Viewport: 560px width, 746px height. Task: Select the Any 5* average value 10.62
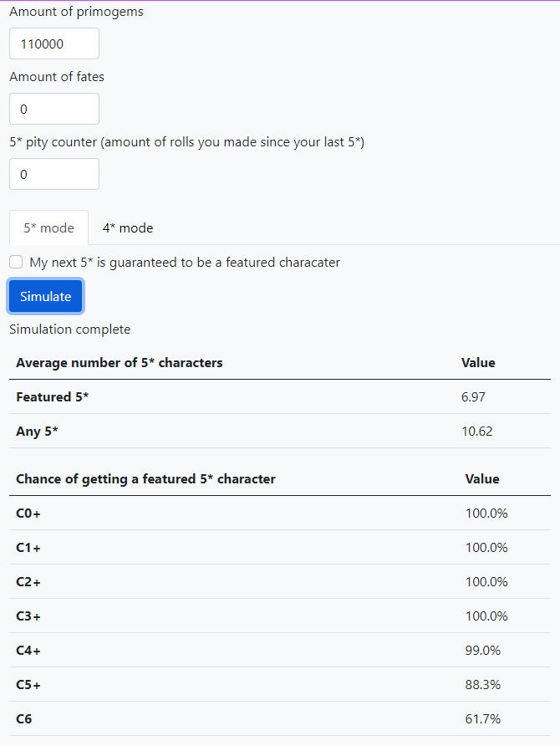tap(476, 432)
